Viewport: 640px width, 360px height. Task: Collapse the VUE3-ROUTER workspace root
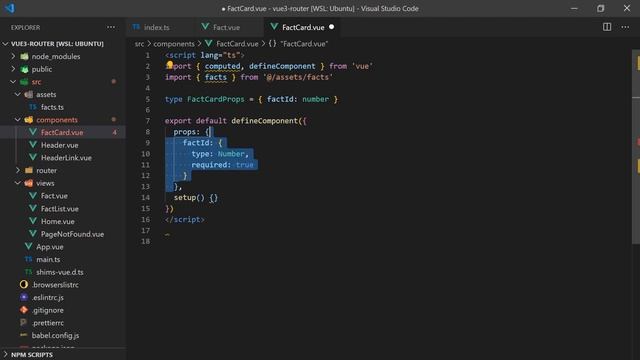[x=5, y=44]
